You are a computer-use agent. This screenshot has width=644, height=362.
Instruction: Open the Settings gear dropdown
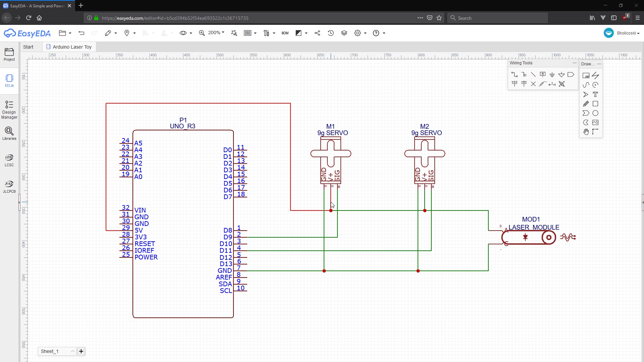point(360,33)
